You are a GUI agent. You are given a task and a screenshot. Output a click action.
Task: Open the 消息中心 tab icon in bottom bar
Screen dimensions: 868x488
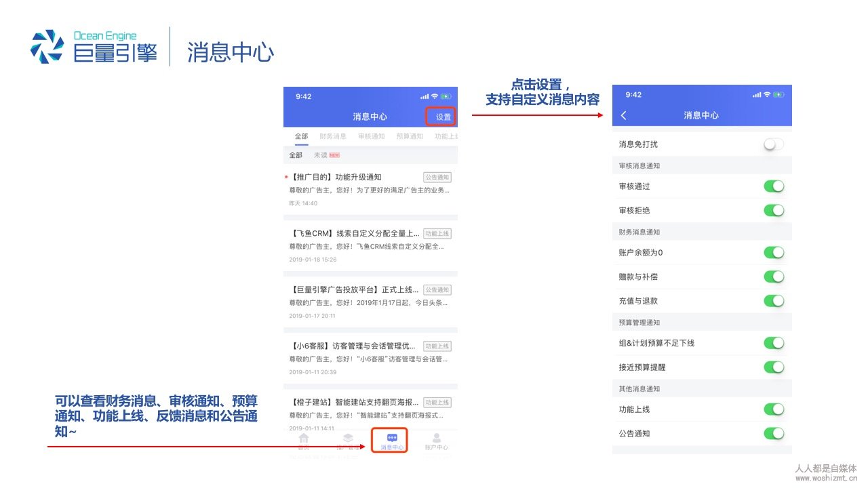pos(392,439)
